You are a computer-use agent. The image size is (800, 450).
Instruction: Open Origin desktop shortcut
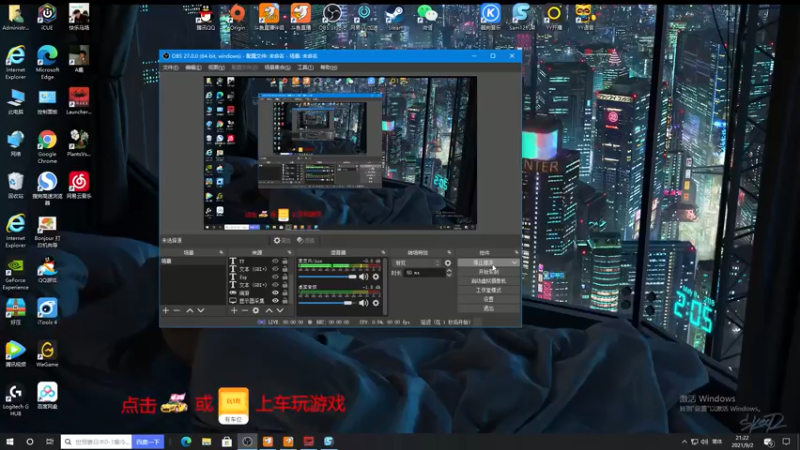237,17
